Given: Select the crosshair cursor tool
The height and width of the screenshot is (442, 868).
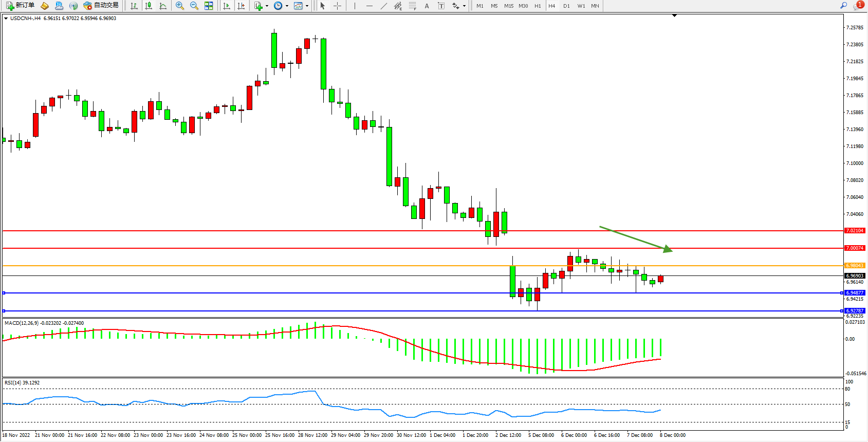Looking at the screenshot, I should (x=338, y=6).
